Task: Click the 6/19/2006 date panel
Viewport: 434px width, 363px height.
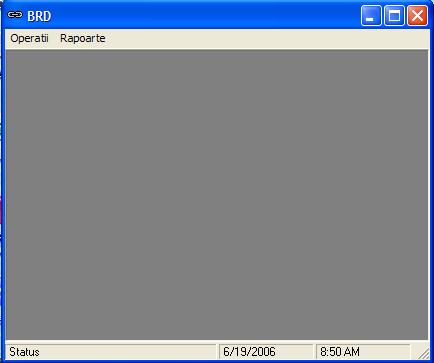Action: tap(266, 352)
